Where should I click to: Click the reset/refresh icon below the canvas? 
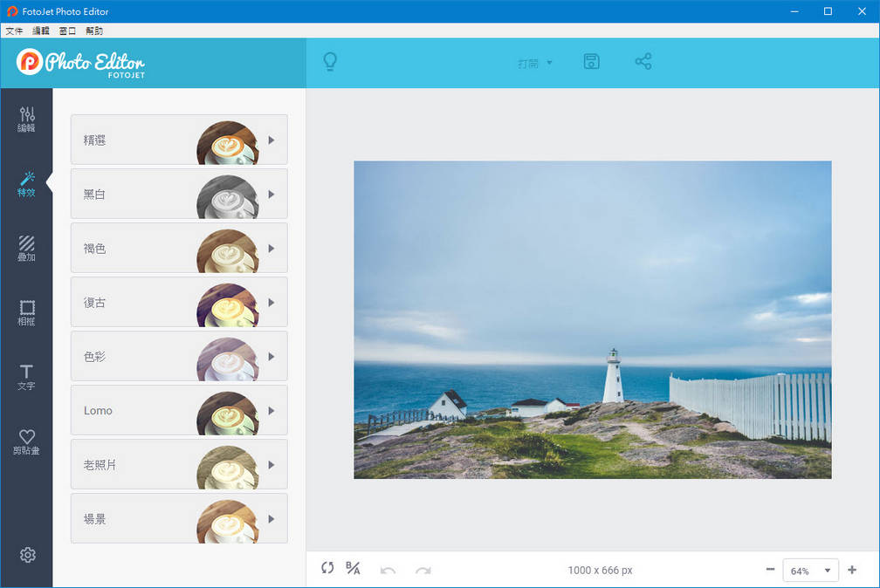[327, 568]
